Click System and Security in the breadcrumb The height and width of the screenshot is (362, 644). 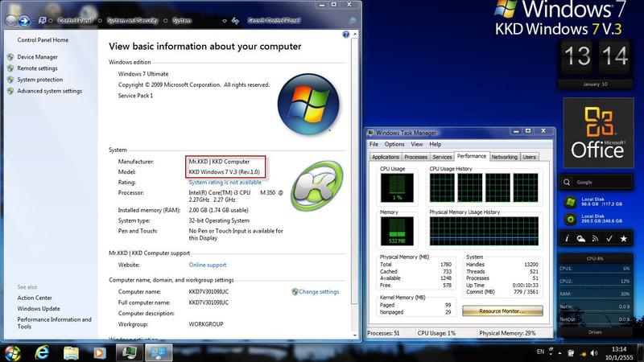pos(132,21)
